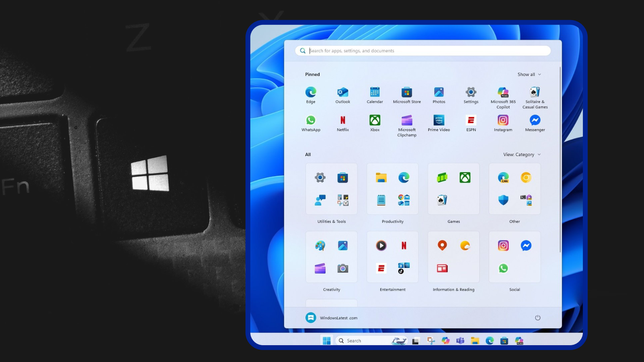Launch the ESPN app
Viewport: 644px width, 362px height.
click(471, 121)
